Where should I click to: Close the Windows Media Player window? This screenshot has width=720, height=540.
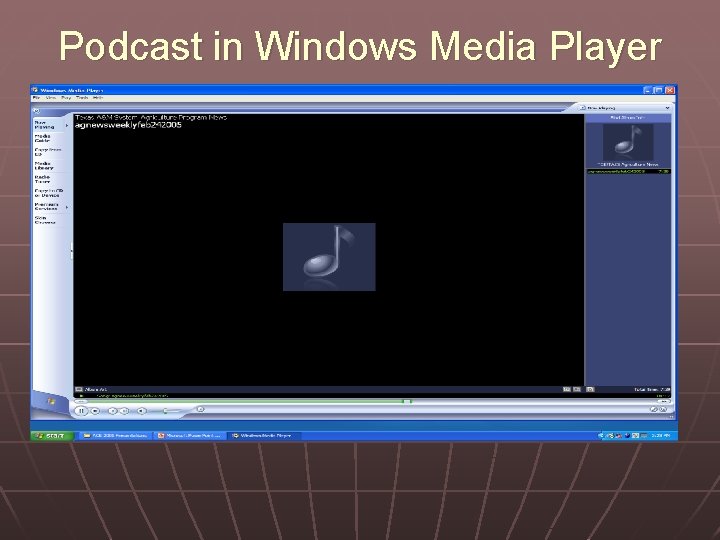[x=669, y=90]
